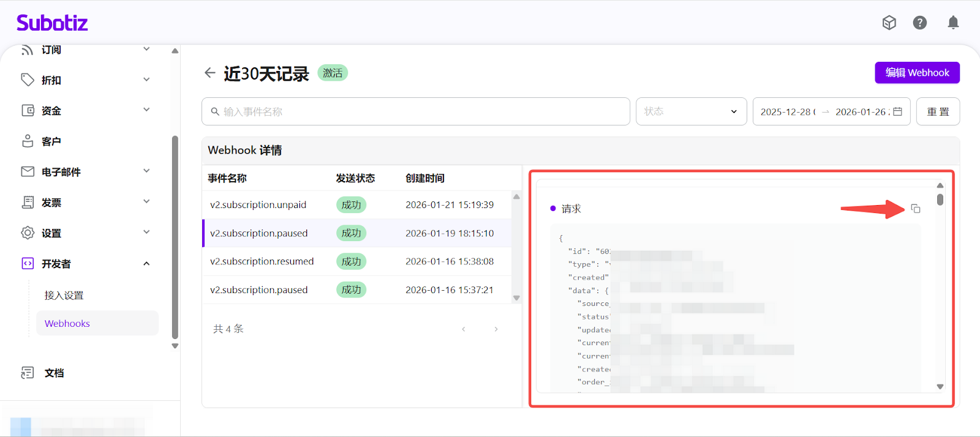Image resolution: width=980 pixels, height=437 pixels.
Task: Click the 编辑 Webhook button
Action: click(917, 73)
